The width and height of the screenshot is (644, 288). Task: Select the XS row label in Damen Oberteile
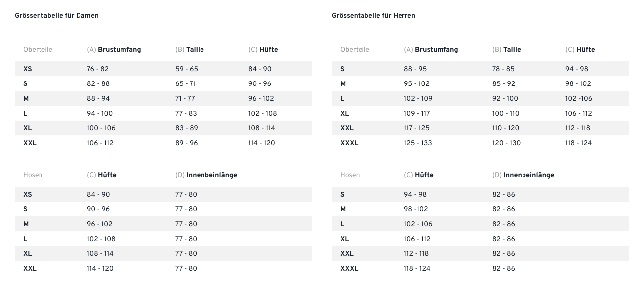tap(28, 69)
